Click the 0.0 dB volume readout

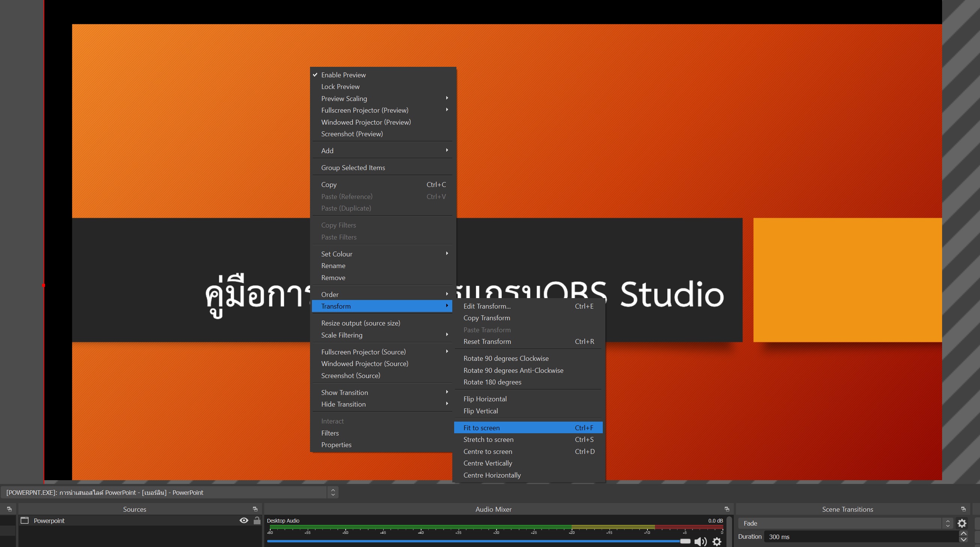[x=715, y=521]
